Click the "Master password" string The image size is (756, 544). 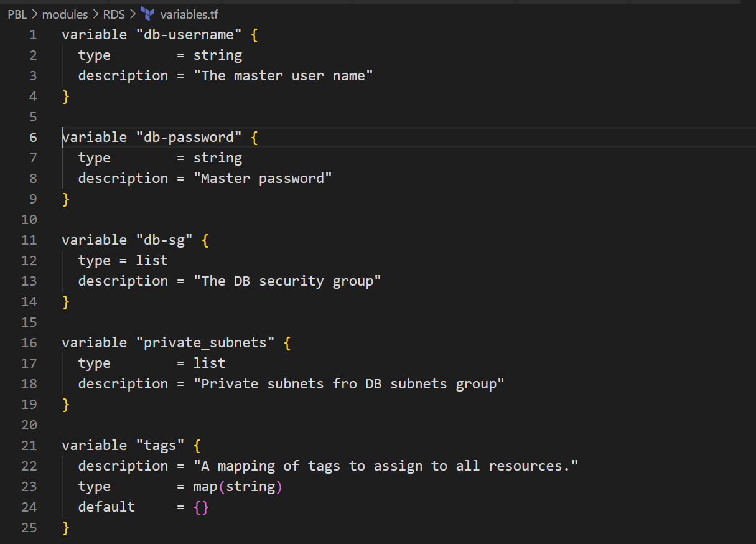pyautogui.click(x=262, y=178)
